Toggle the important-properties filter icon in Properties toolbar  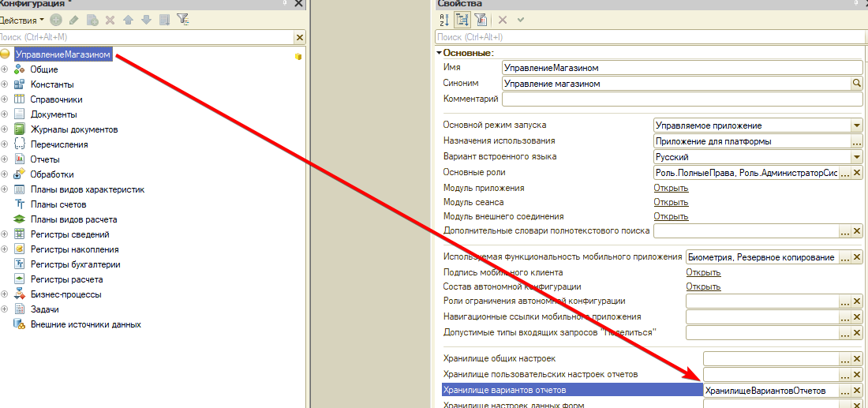pos(480,20)
